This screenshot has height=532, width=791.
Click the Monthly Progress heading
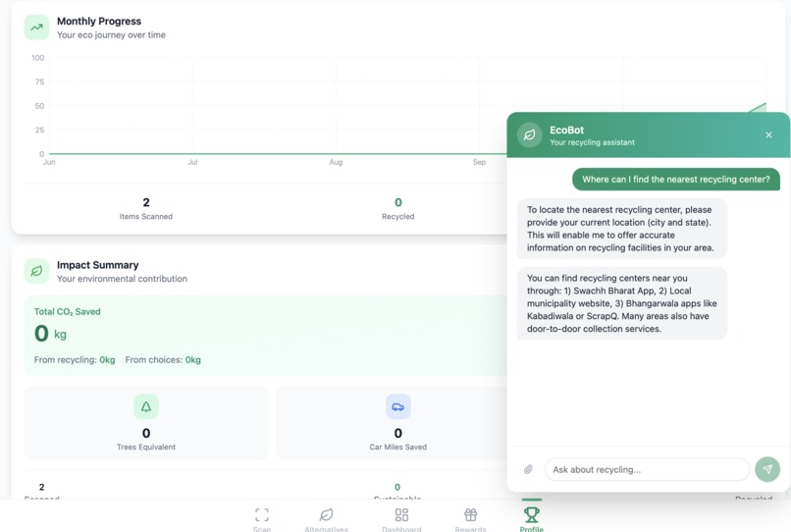point(99,22)
